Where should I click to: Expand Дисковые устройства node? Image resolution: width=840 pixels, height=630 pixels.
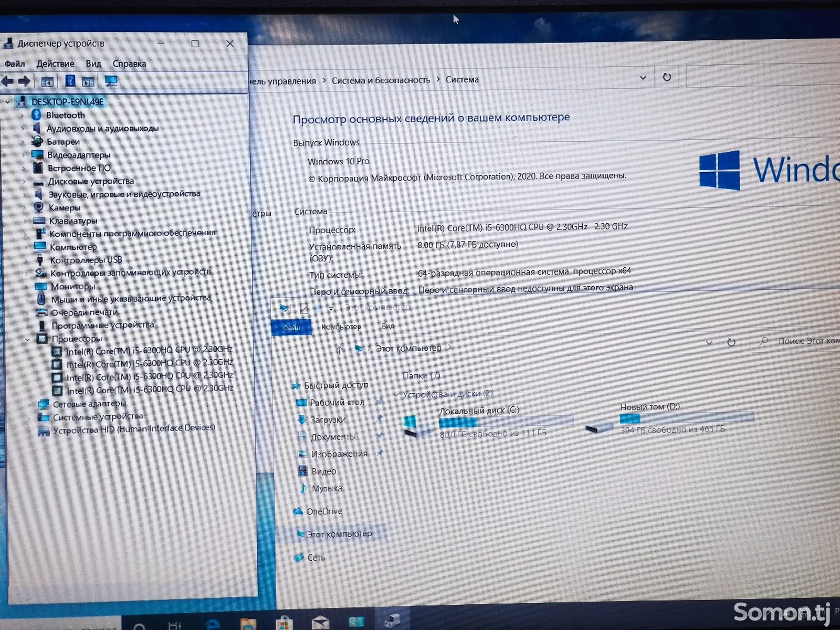click(x=24, y=181)
